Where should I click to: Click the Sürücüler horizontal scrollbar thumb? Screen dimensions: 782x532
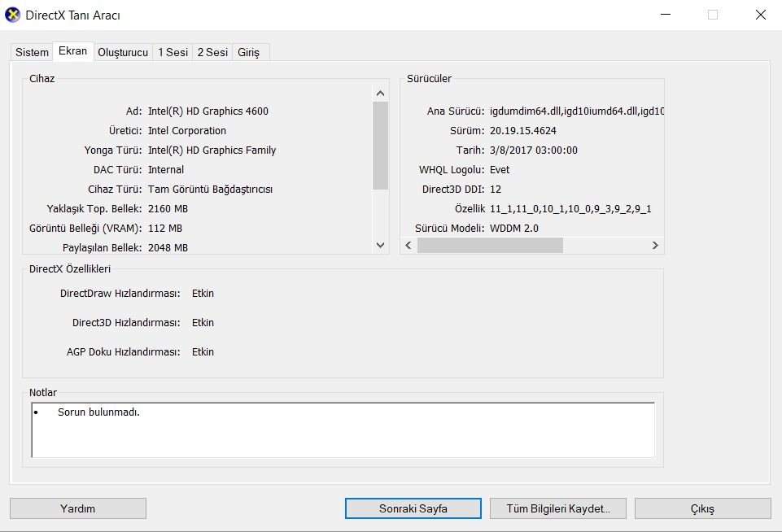[x=490, y=246]
